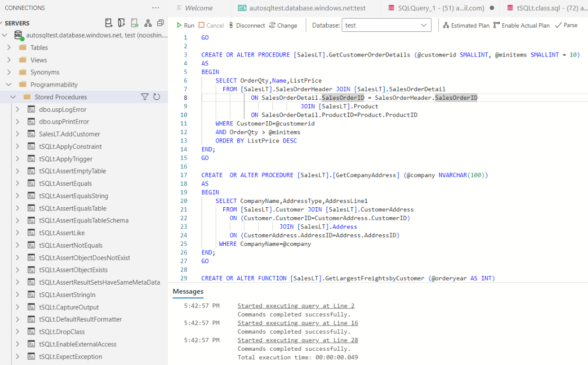Click the tSQLt.AssertEmptyTable procedure icon
The height and width of the screenshot is (365, 588).
click(31, 171)
